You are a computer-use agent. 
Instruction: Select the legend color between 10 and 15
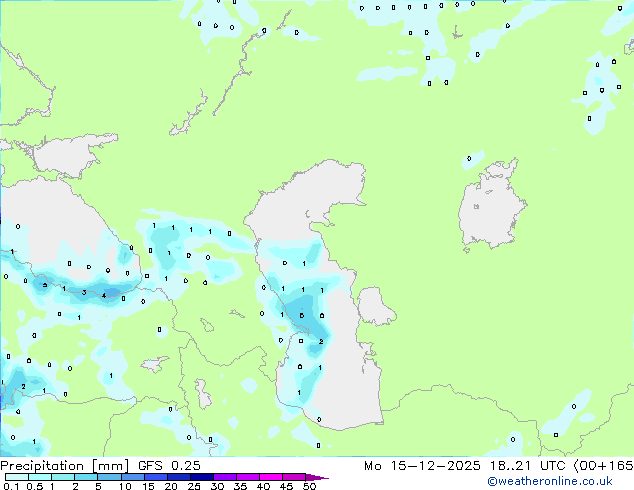(x=134, y=477)
